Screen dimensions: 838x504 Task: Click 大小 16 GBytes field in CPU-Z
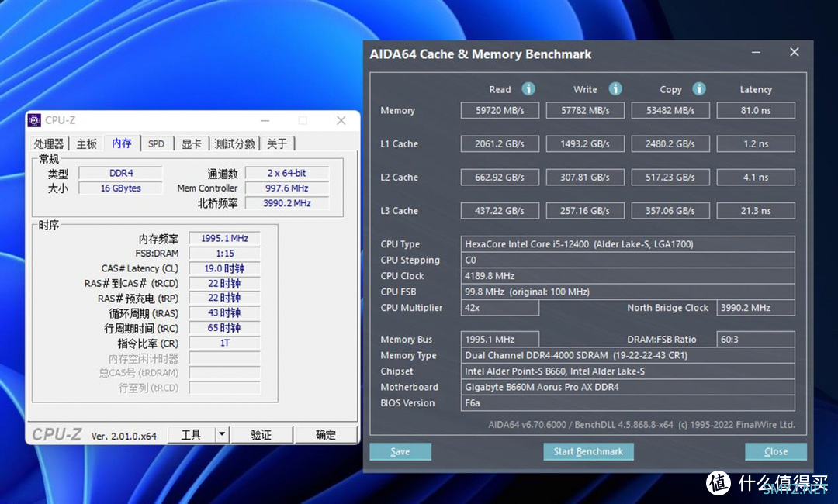(121, 188)
